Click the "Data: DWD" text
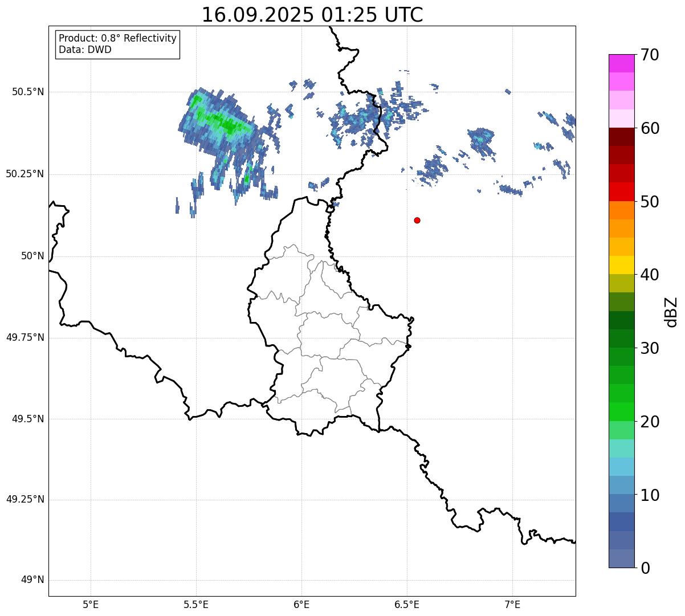The image size is (685, 616). click(x=85, y=50)
